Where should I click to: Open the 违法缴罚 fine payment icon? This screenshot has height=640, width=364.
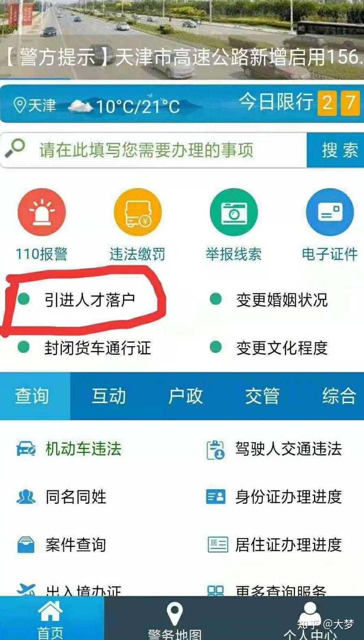coord(138,212)
